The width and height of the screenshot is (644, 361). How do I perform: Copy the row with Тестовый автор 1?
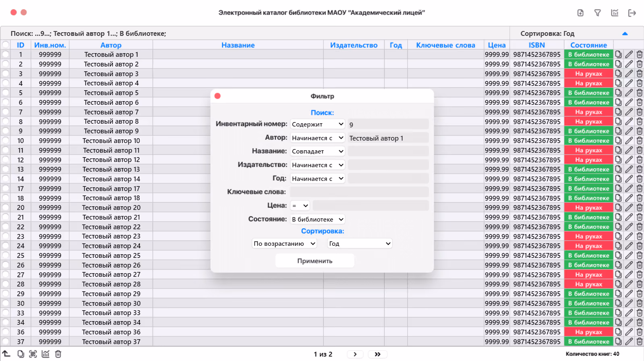coord(618,54)
